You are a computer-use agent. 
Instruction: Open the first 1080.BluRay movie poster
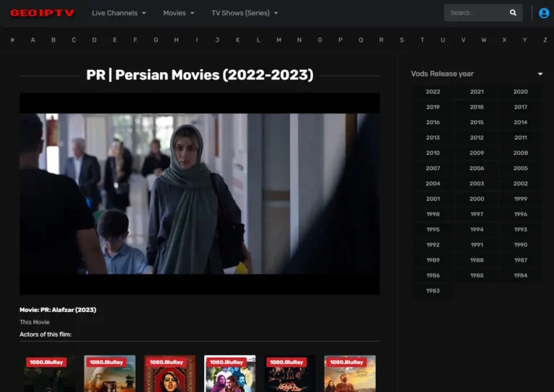pyautogui.click(x=49, y=373)
